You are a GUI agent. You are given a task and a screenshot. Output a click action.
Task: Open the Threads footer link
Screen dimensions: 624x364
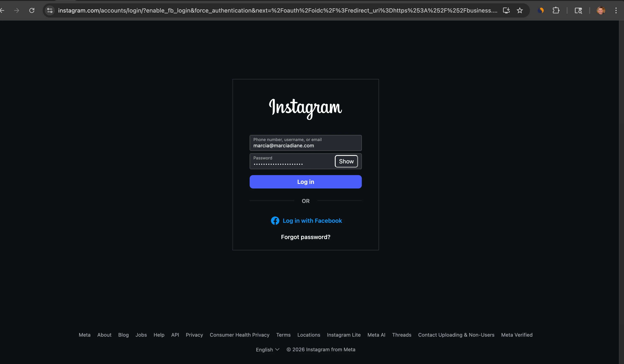coord(401,335)
